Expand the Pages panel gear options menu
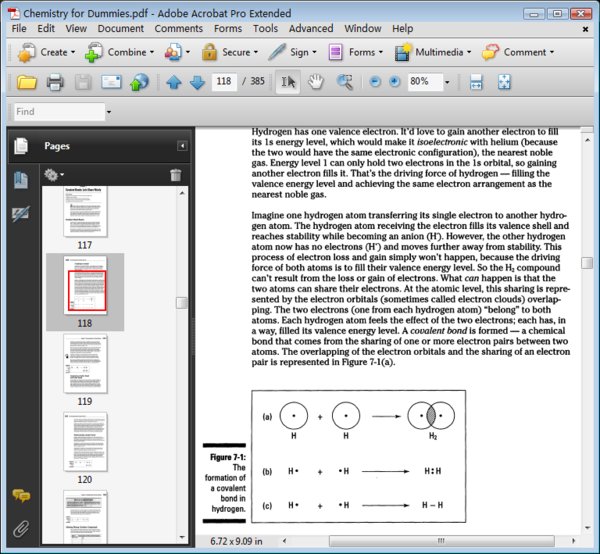 coord(55,175)
